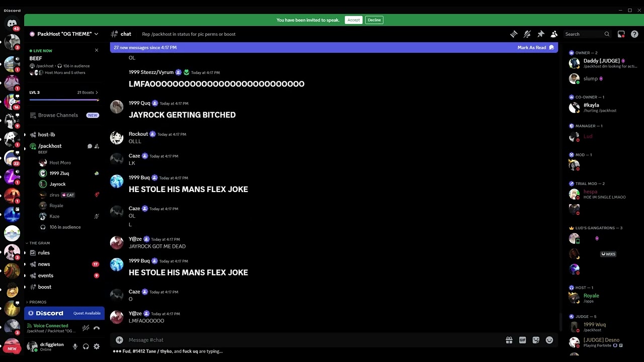Open chat icon beside /packhost channel

tap(90, 146)
